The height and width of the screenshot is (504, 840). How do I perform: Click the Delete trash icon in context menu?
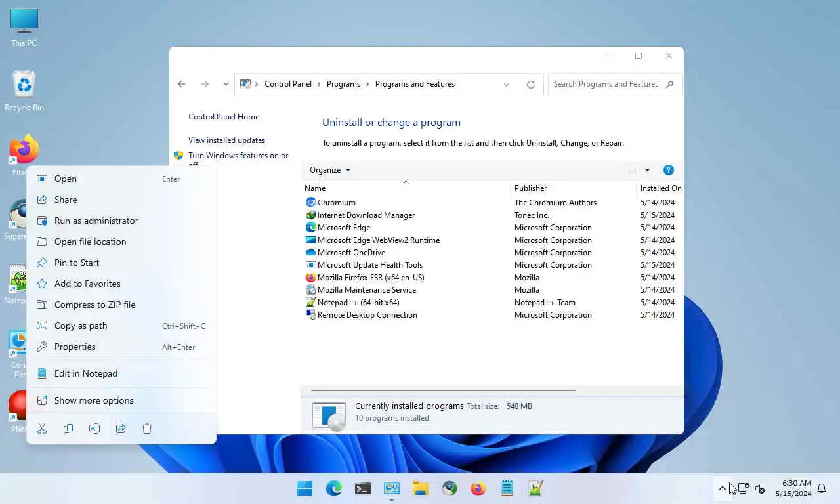pos(147,429)
